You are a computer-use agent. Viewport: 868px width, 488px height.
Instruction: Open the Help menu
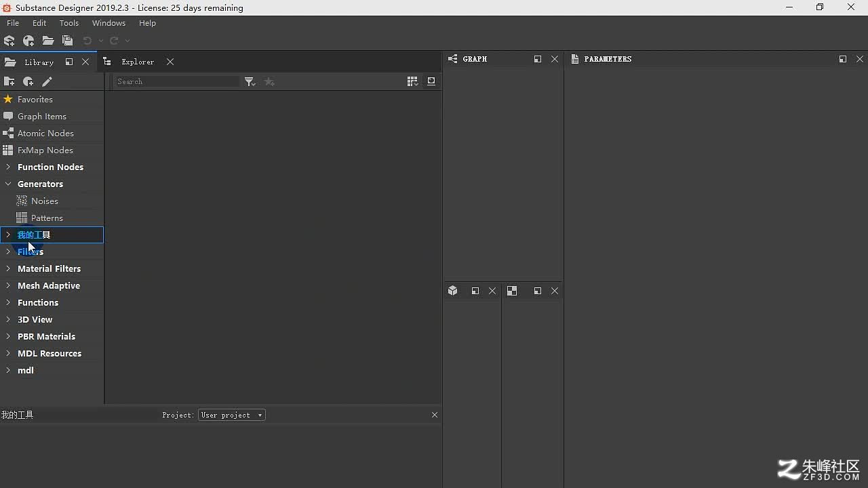[x=147, y=23]
